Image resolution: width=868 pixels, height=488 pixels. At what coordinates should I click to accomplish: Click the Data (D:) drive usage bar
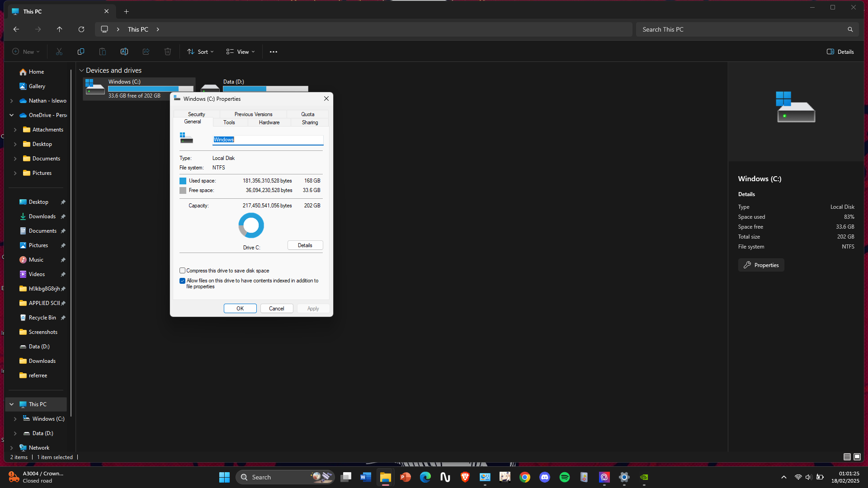pos(266,89)
